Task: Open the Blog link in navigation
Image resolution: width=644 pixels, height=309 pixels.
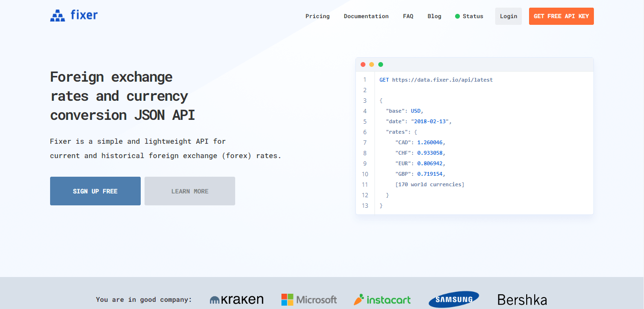Action: tap(434, 16)
